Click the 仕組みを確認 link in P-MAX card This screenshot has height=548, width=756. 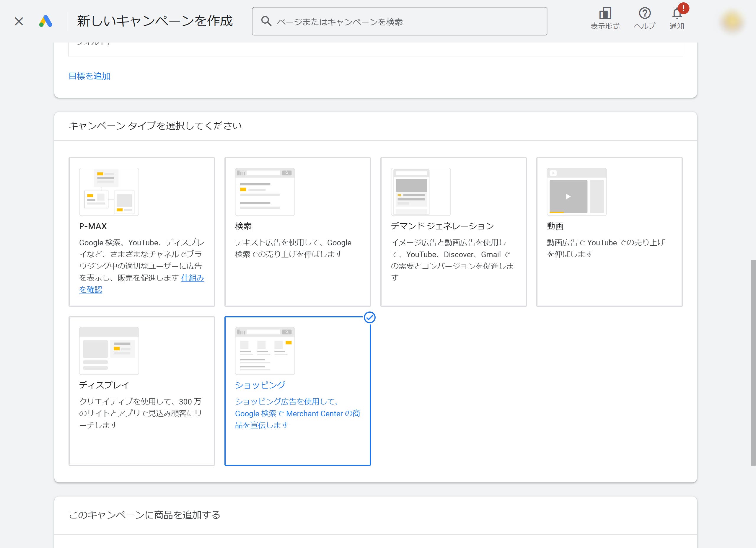tap(193, 278)
